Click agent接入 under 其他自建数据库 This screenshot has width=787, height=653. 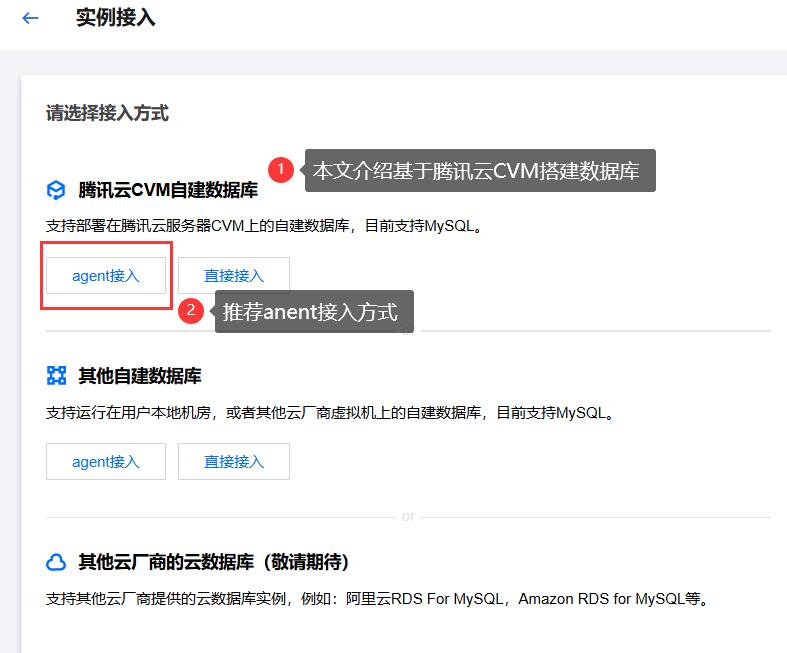106,461
